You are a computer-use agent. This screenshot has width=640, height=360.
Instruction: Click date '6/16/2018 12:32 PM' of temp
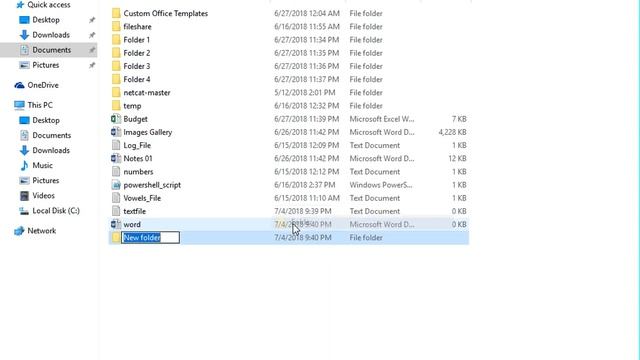pos(307,106)
